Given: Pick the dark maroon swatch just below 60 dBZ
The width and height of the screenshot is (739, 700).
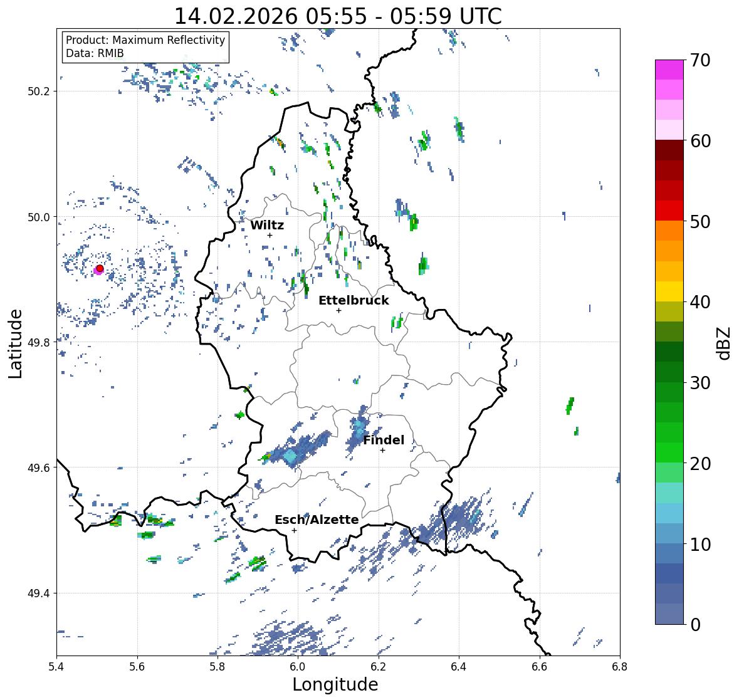Looking at the screenshot, I should point(669,150).
